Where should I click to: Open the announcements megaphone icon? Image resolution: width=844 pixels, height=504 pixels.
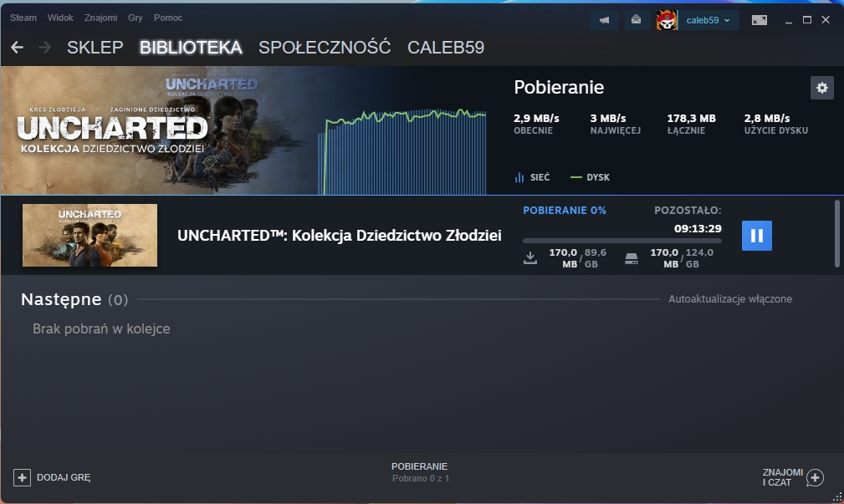pos(605,20)
